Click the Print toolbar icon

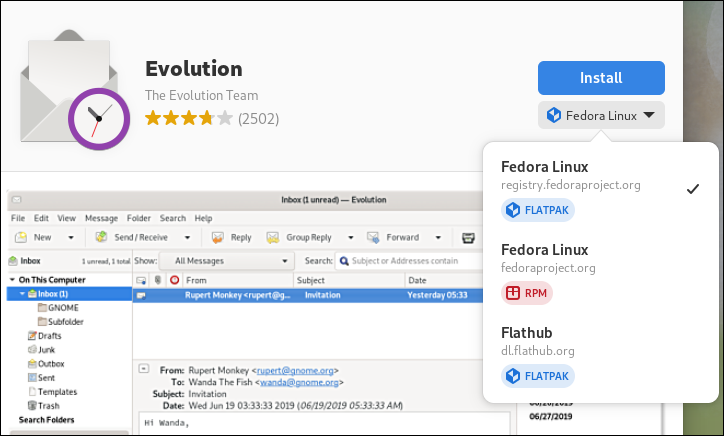(468, 238)
